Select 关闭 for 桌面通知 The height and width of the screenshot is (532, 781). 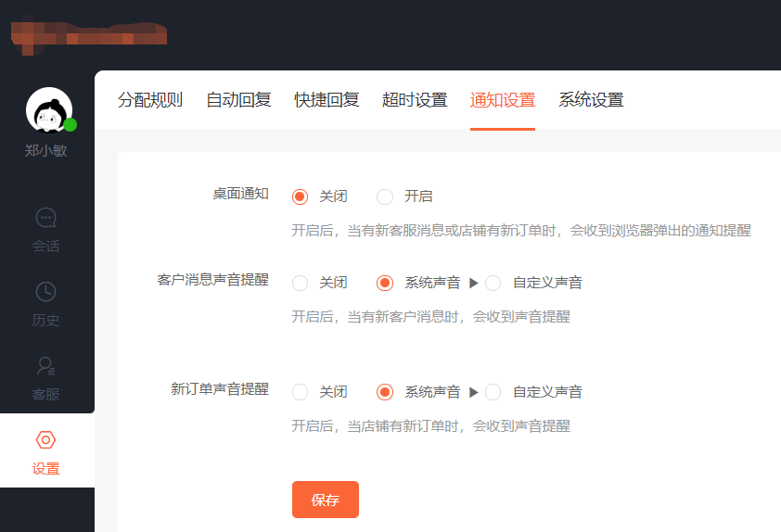pyautogui.click(x=300, y=196)
